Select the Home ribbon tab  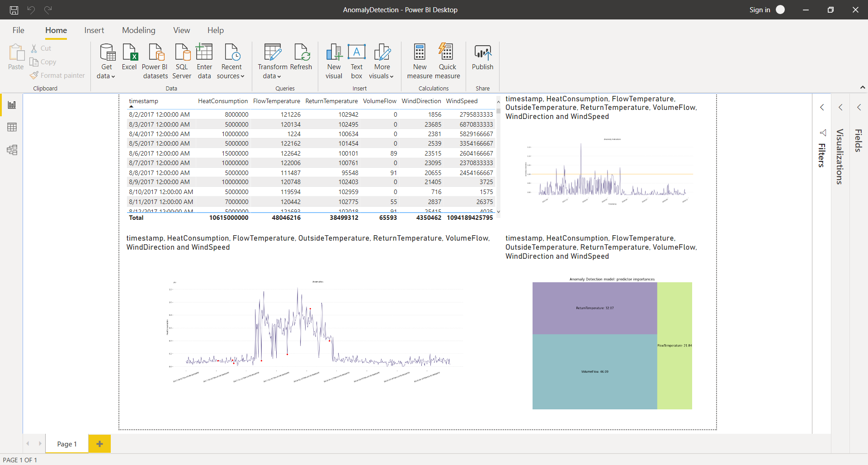tap(56, 30)
